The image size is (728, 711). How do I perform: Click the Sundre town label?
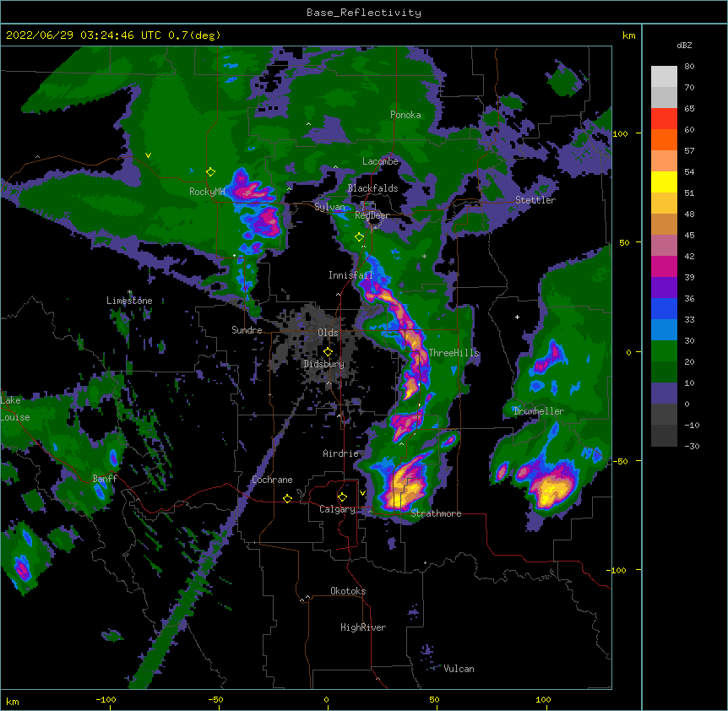(x=247, y=330)
